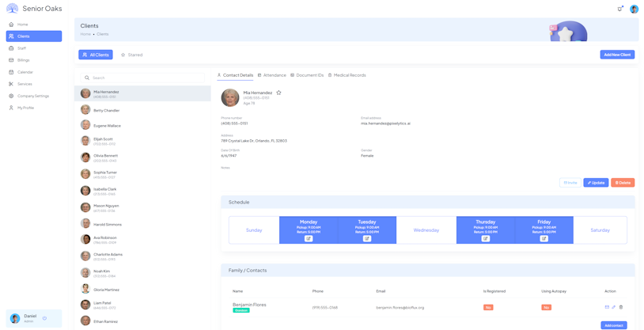644x330 pixels.
Task: Select Gloria Martinez in the client list
Action: (x=142, y=290)
